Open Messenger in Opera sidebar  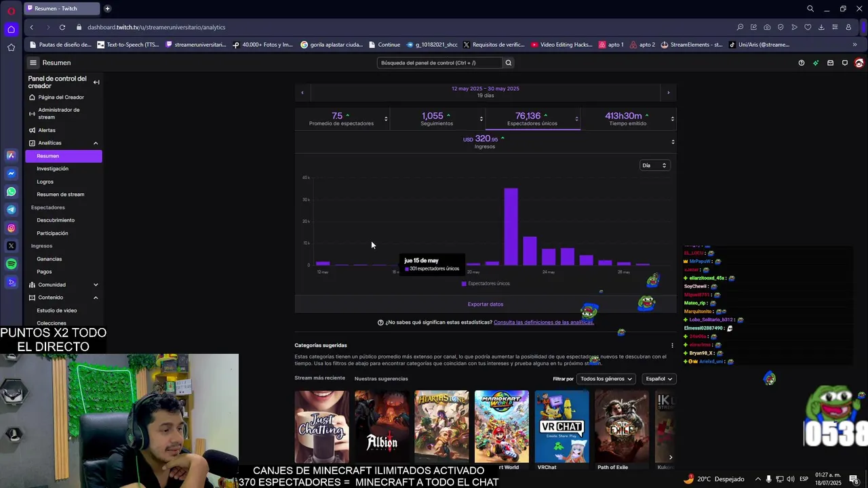[x=11, y=174]
